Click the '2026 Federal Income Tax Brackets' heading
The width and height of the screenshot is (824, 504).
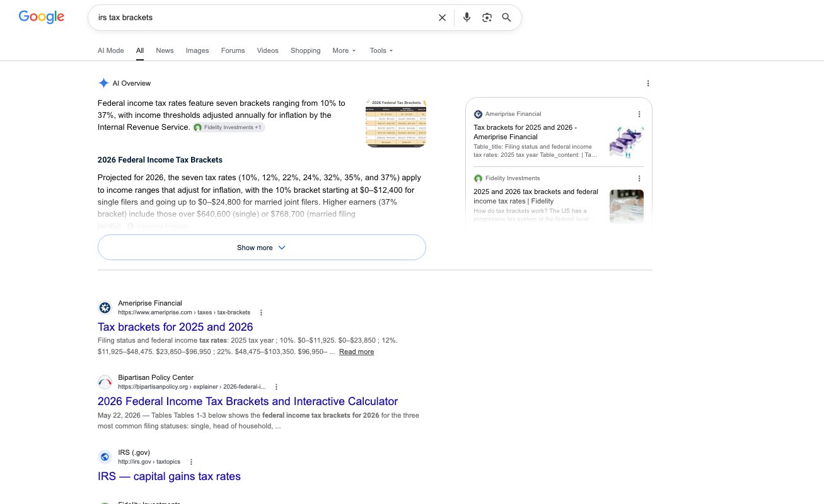click(160, 160)
